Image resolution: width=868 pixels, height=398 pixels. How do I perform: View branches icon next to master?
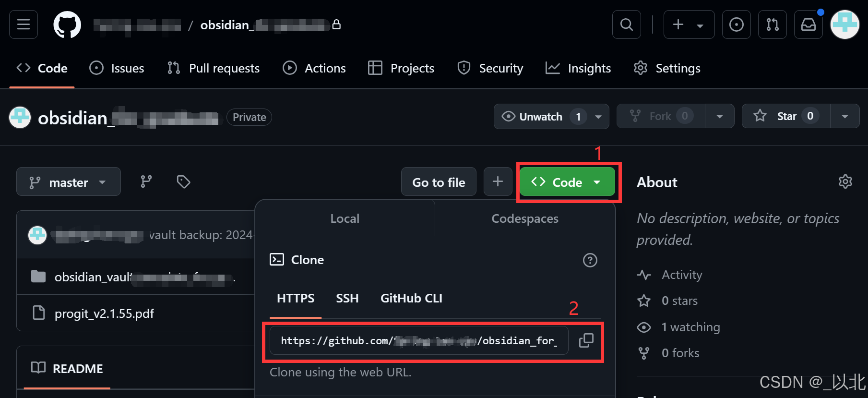(146, 181)
